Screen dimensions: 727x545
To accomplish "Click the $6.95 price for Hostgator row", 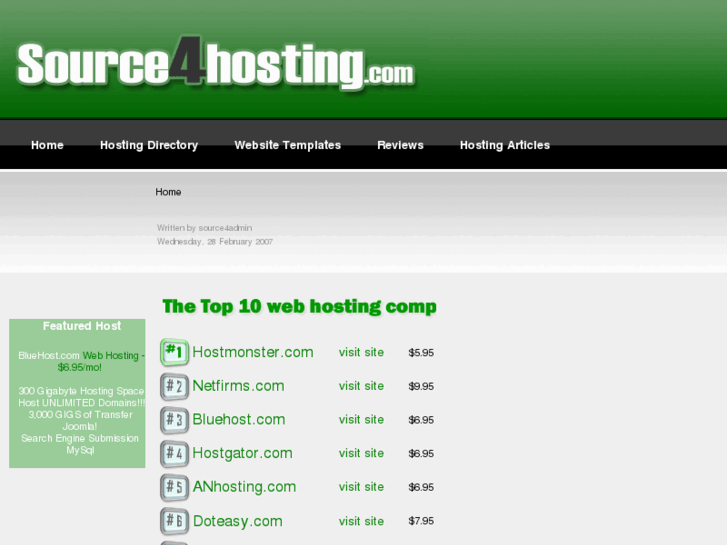I will (x=421, y=454).
